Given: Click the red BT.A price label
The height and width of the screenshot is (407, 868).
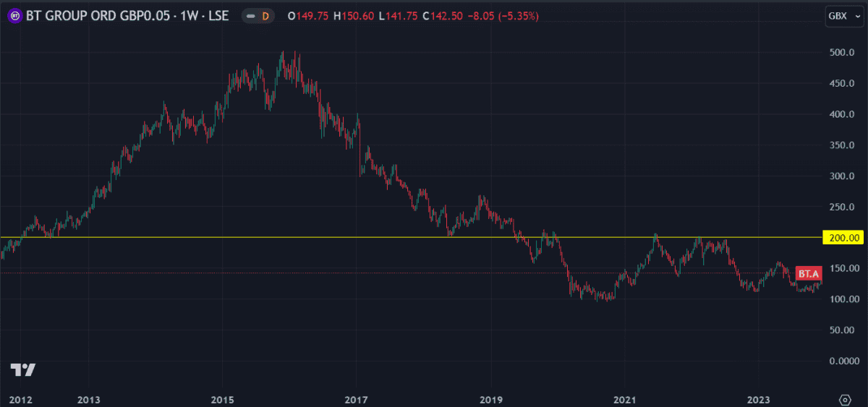Looking at the screenshot, I should click(x=808, y=273).
